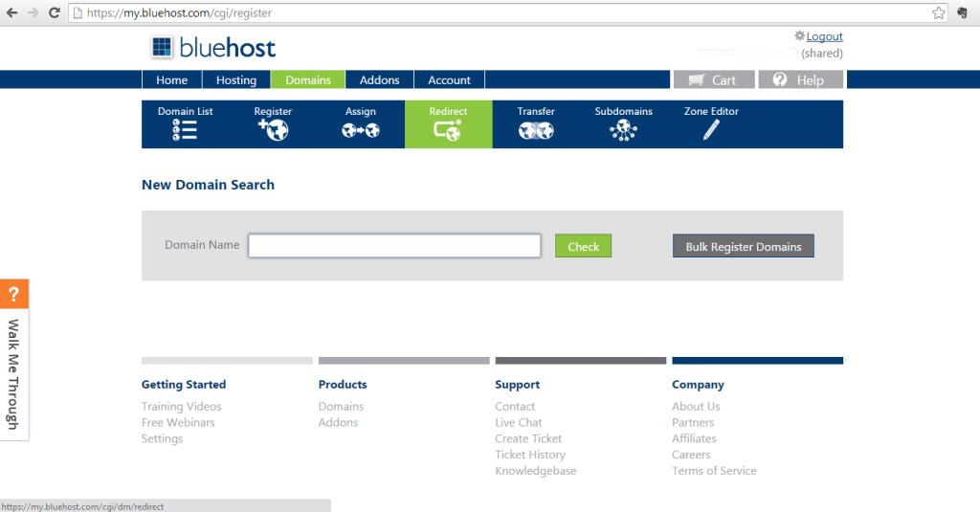Open the Zone Editor pencil icon

pyautogui.click(x=711, y=130)
